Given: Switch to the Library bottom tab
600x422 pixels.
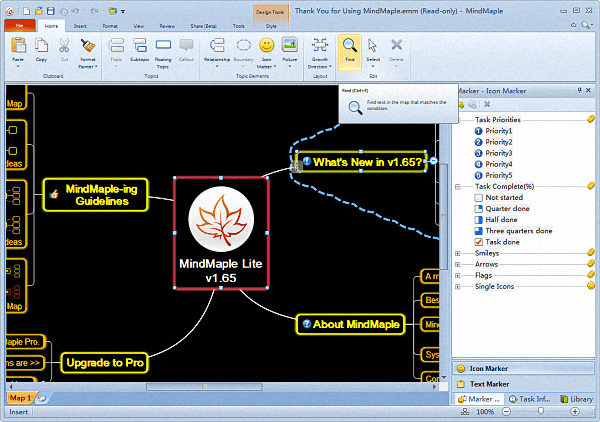Looking at the screenshot, I should point(576,399).
